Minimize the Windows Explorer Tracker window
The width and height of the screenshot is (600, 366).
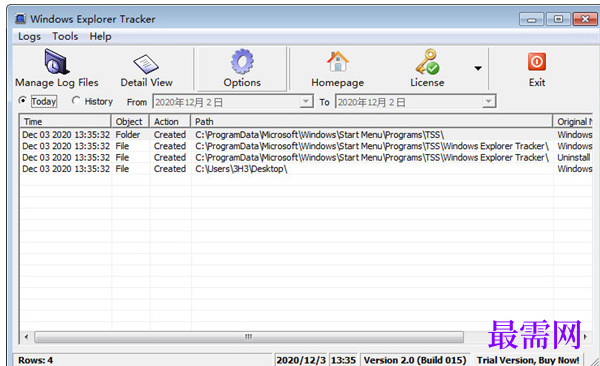click(x=532, y=19)
